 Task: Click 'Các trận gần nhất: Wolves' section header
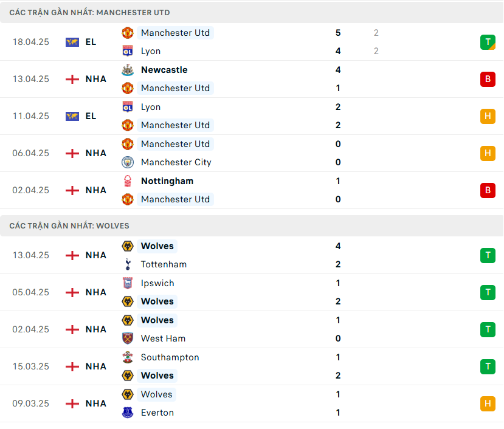69,225
